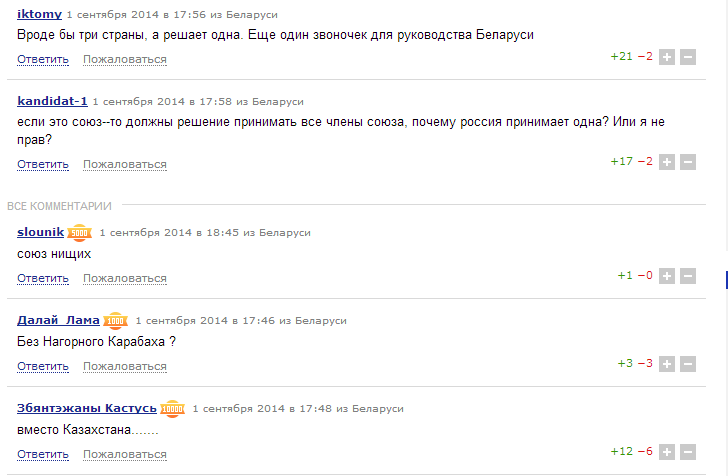Upvote kandidat-1's comment with plus icon
Viewport: 728px width, 476px height.
pos(667,162)
